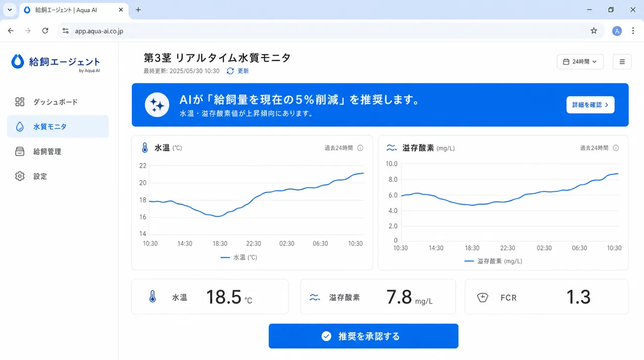Select 水質モニタ in the sidebar
644x360 pixels.
[58, 126]
